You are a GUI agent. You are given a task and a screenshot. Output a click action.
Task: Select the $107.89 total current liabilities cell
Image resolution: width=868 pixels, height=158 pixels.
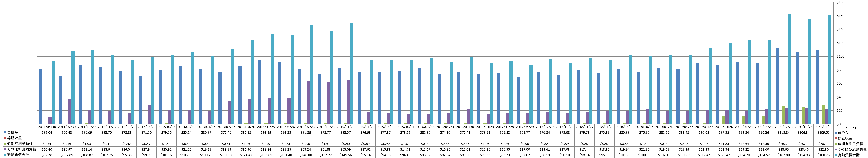point(67,155)
